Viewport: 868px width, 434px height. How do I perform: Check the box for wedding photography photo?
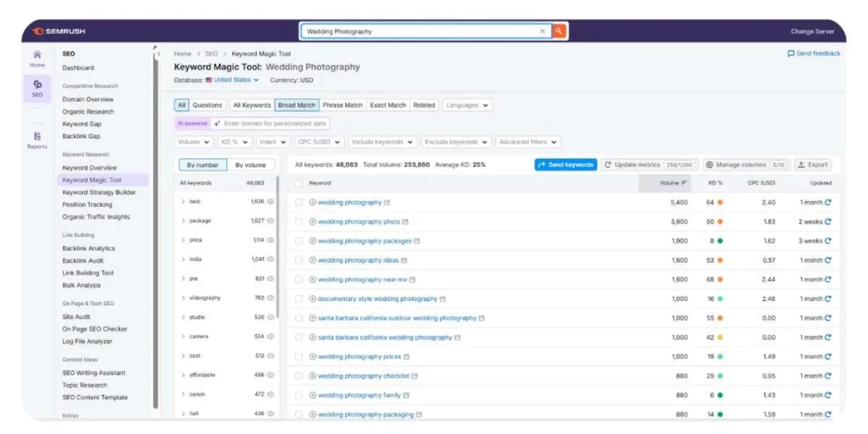[x=298, y=222]
